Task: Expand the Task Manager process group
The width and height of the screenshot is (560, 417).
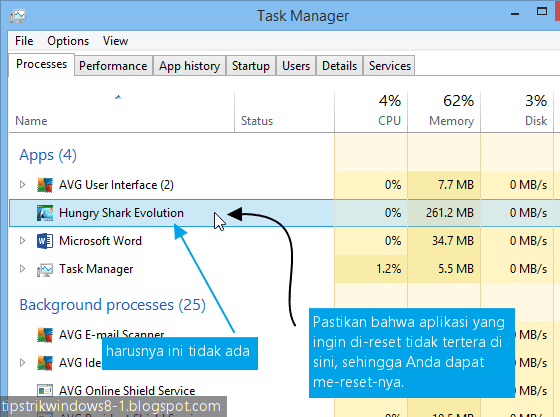Action: [x=22, y=268]
